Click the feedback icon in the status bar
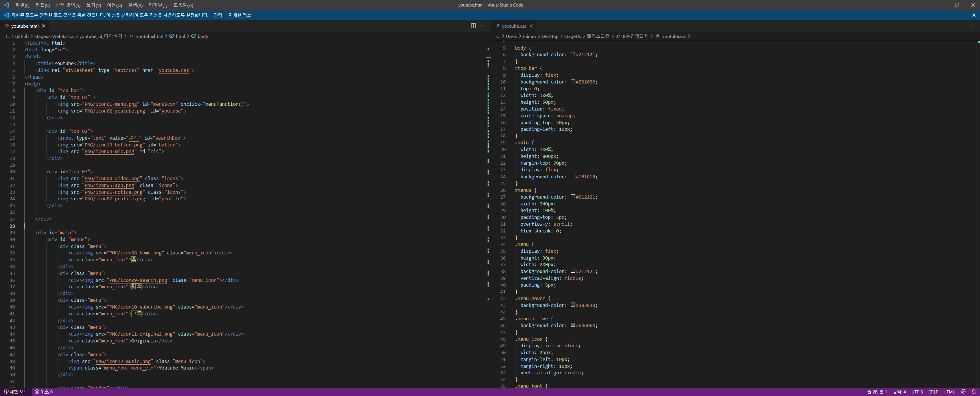Screen dimensions: 980x396 pos(964,392)
